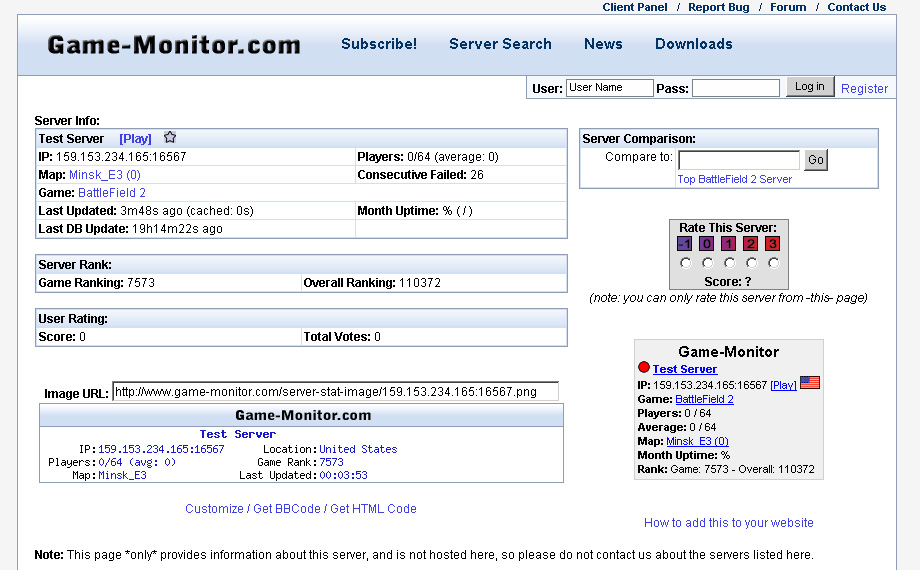Focus the Compare to input field
The image size is (920, 570).
739,160
